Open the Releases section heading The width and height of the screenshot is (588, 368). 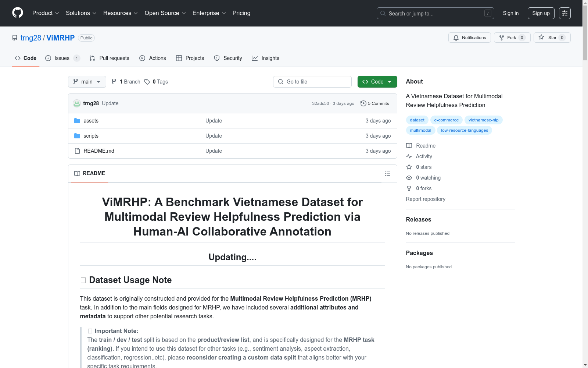click(x=419, y=219)
